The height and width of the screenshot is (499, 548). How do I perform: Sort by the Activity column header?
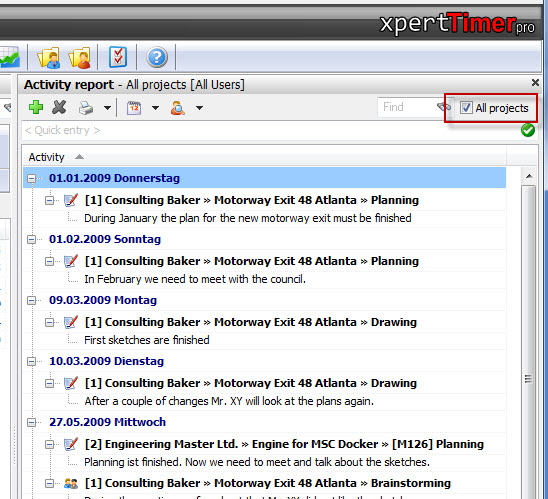click(264, 157)
